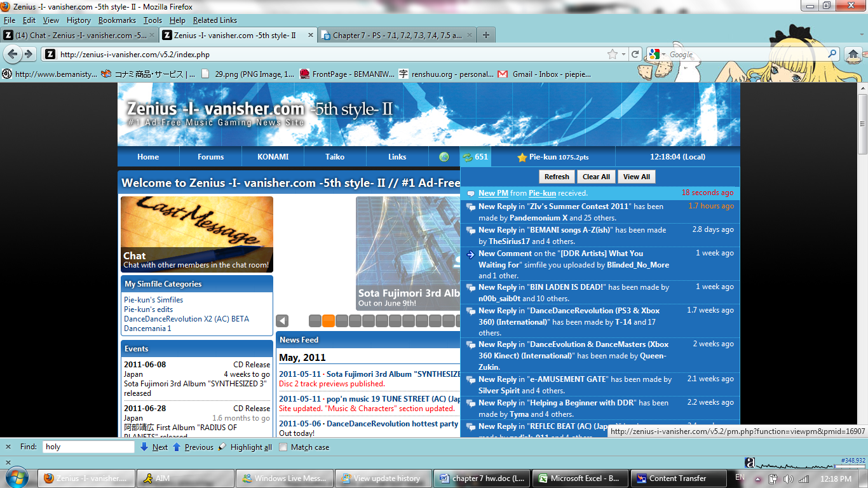Open the Tools menu
Viewport: 868px width, 488px height.
coord(153,20)
